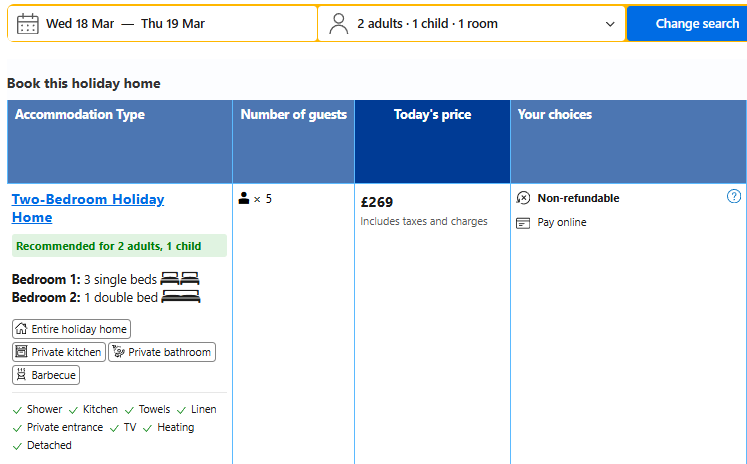
Task: Click the Your choices column header
Action: [x=628, y=141]
